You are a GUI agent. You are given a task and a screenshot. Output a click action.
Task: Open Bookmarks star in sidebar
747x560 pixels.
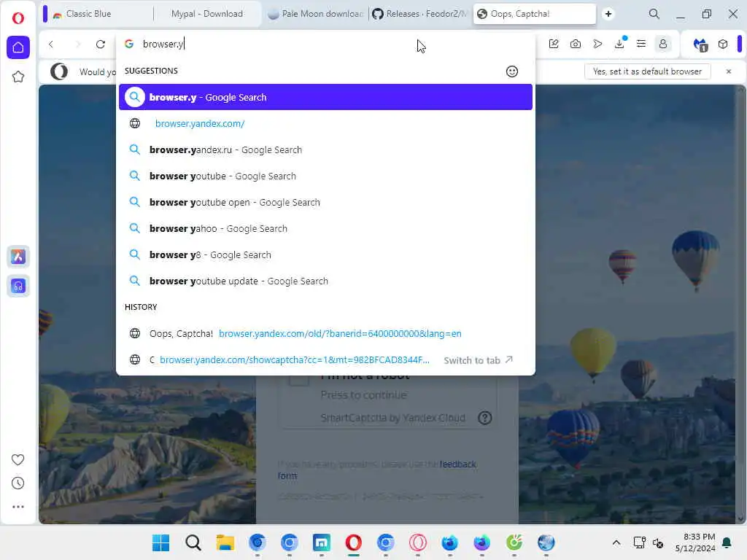[18, 77]
